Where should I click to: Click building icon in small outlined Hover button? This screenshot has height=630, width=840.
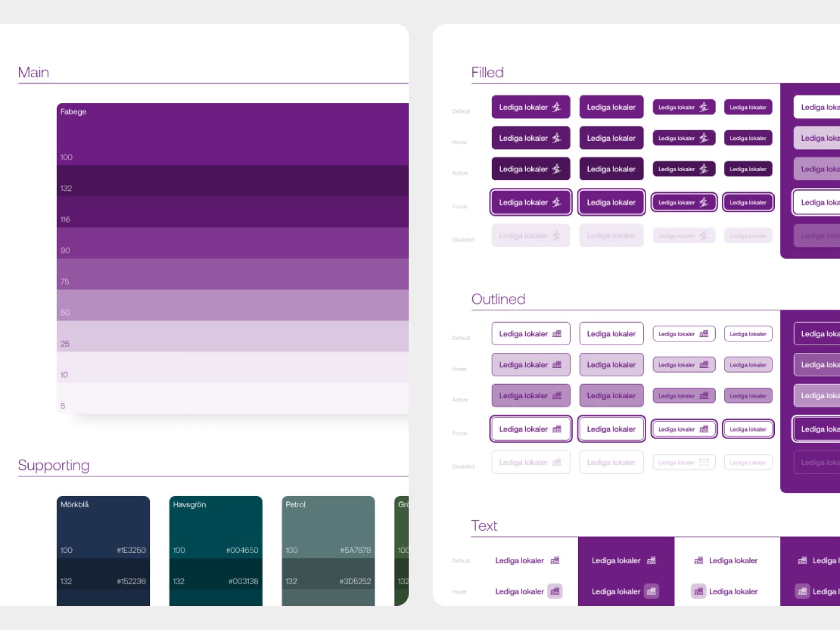coord(704,364)
